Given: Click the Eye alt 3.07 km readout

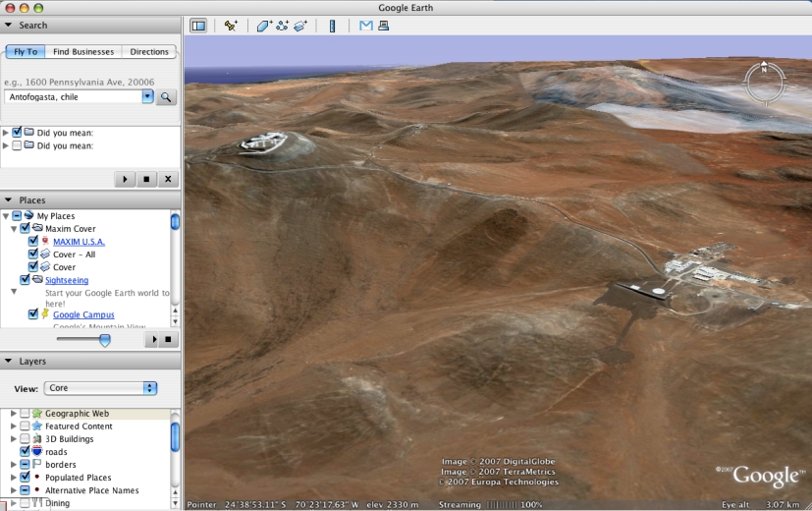Looking at the screenshot, I should click(x=760, y=504).
